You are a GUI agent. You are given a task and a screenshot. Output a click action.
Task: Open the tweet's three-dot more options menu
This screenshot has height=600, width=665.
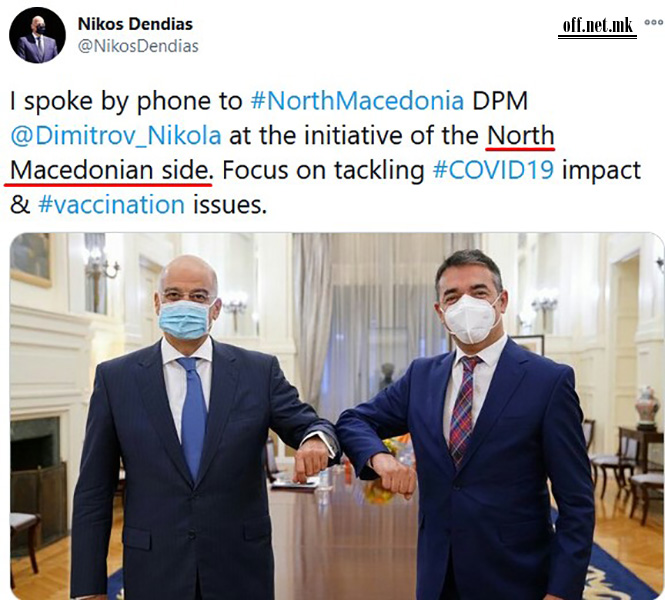click(x=654, y=22)
